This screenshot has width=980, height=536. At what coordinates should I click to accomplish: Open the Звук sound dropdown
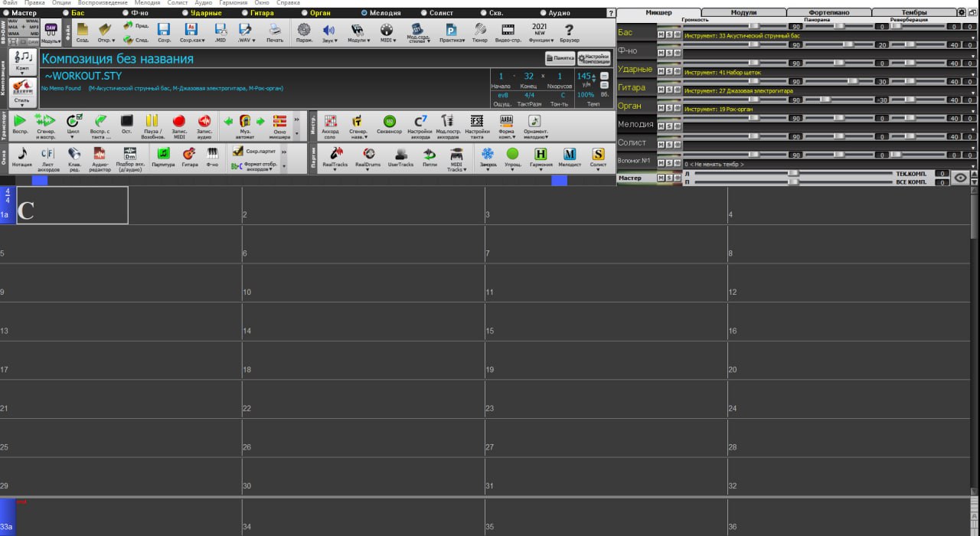click(329, 32)
